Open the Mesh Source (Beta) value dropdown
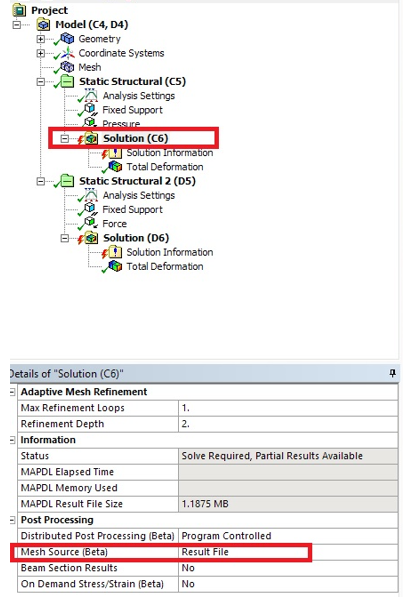403x597 pixels. (x=288, y=552)
